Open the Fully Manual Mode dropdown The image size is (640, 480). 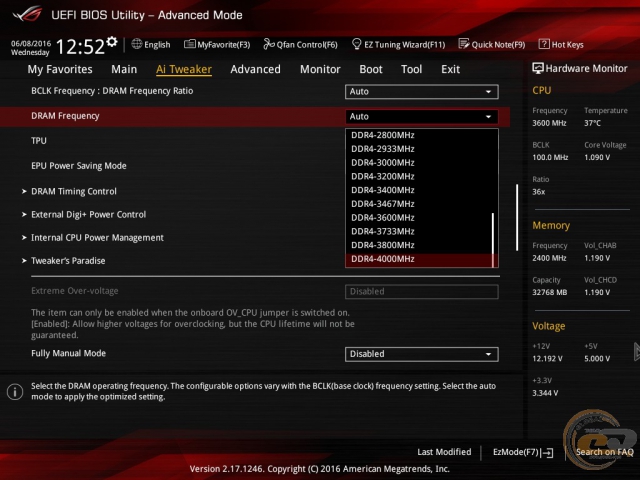coord(422,354)
